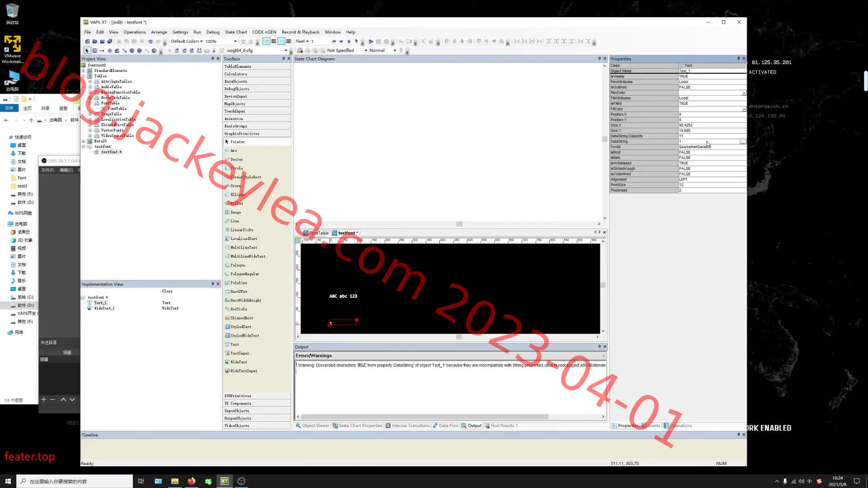The height and width of the screenshot is (488, 868).
Task: Click the pointer arrow in state chart toolbar
Action: coord(87,51)
